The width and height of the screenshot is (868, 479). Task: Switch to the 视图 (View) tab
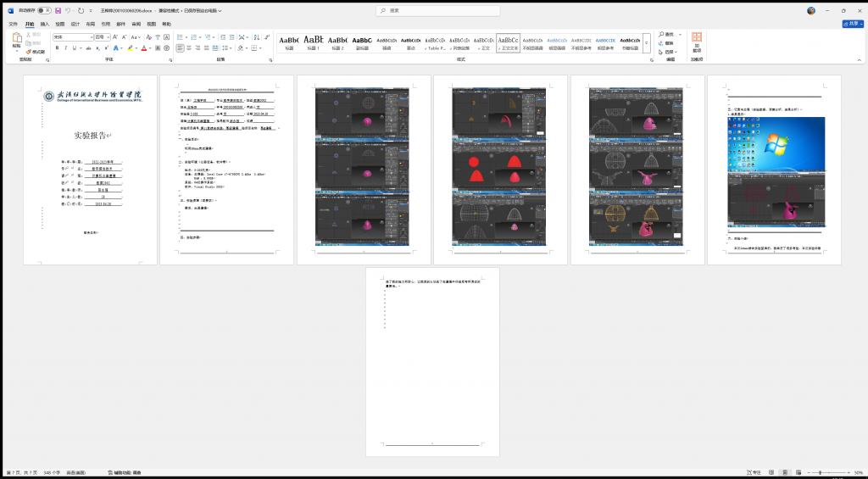151,25
